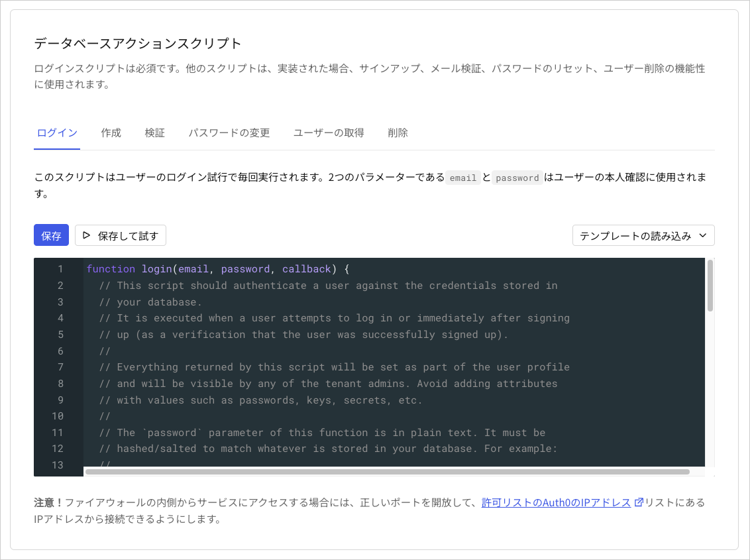Switch to the 作成 tab
The width and height of the screenshot is (750, 560).
pyautogui.click(x=111, y=133)
